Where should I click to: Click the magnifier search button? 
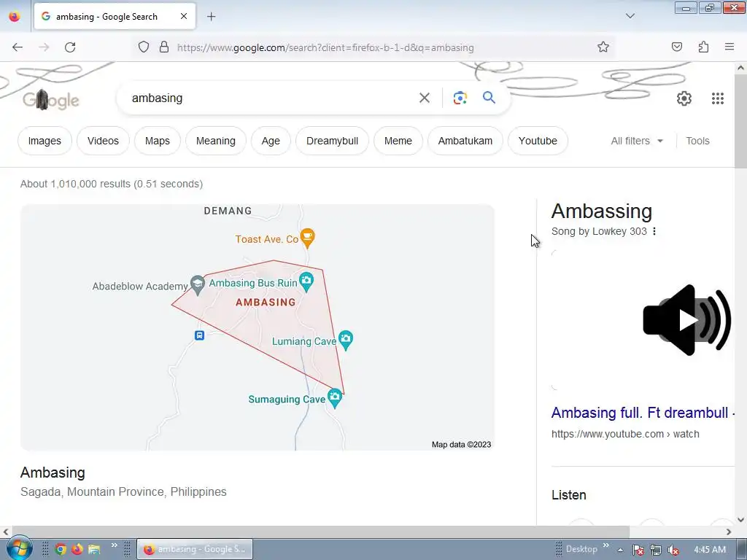(x=489, y=98)
